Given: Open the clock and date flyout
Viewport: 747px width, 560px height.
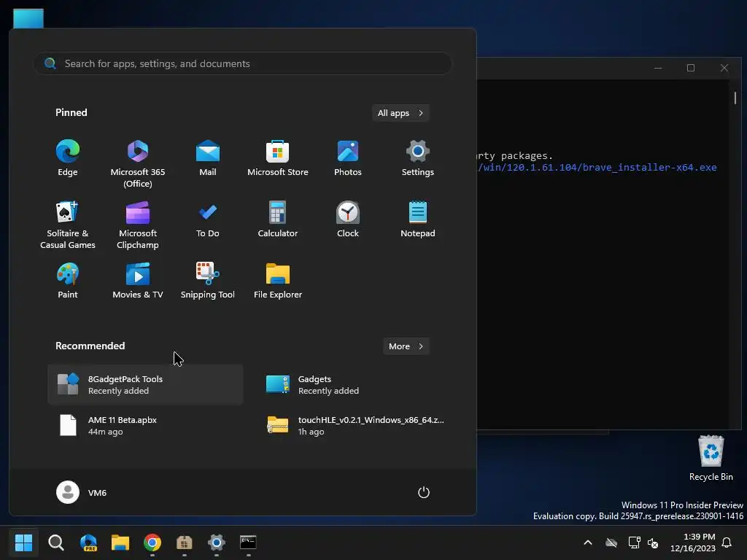Looking at the screenshot, I should (693, 542).
